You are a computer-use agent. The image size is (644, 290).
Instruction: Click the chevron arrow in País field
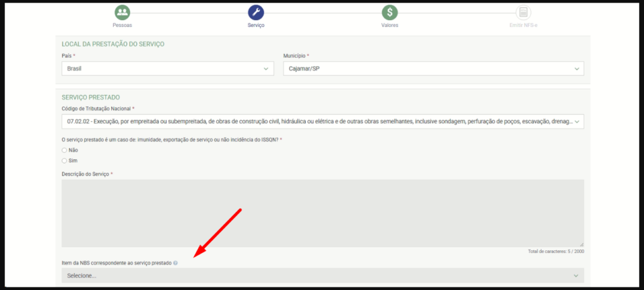[x=266, y=69]
